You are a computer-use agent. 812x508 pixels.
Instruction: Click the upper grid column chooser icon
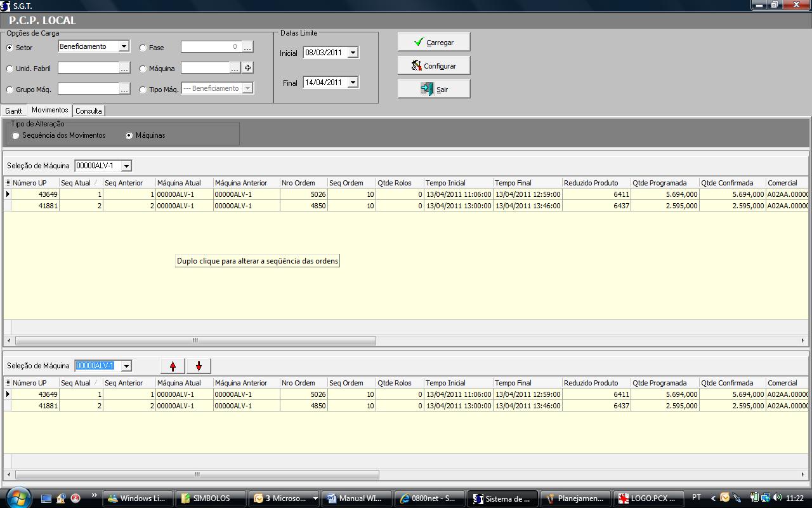[8, 183]
